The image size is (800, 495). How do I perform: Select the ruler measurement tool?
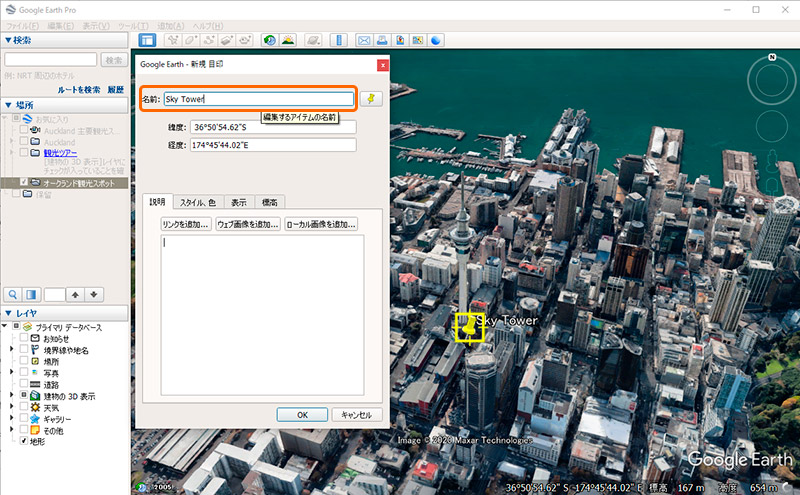tap(338, 40)
